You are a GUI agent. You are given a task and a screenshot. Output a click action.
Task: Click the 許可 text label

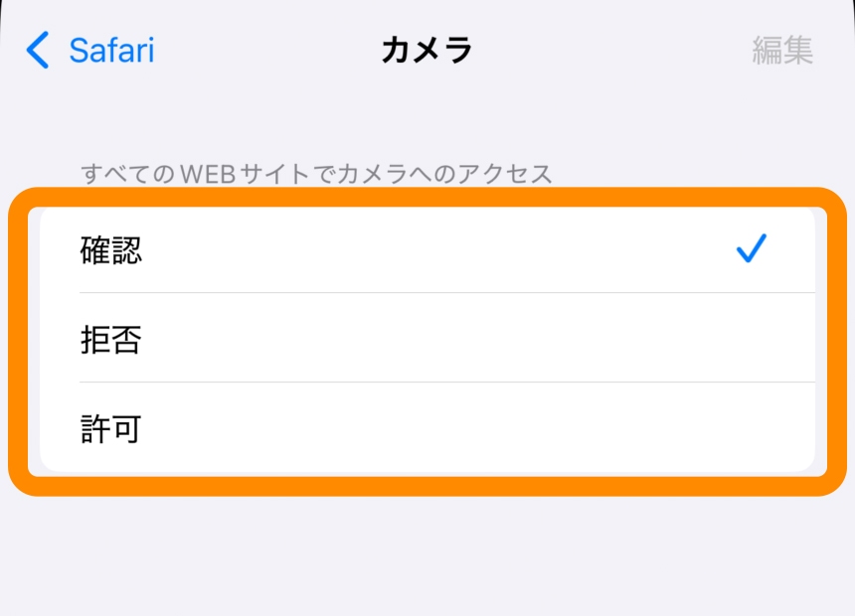pyautogui.click(x=110, y=429)
